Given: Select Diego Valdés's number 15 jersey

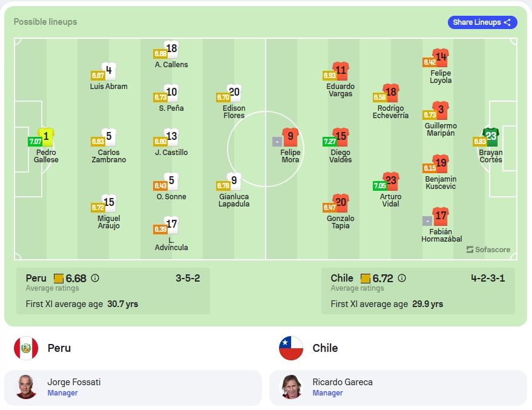Looking at the screenshot, I should (x=341, y=137).
